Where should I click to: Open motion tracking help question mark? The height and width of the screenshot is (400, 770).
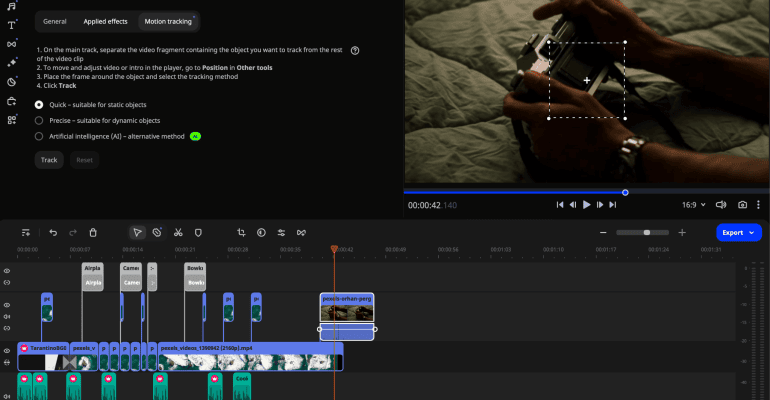pos(355,51)
